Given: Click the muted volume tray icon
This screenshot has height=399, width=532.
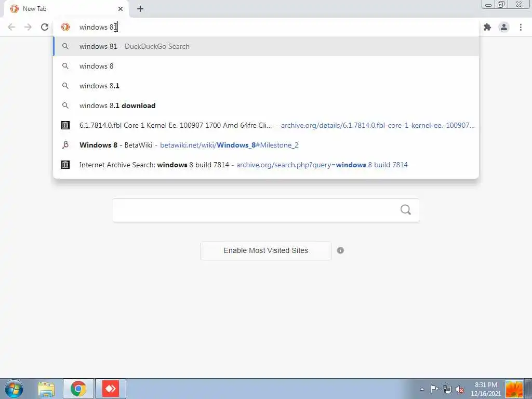Looking at the screenshot, I should click(x=460, y=389).
